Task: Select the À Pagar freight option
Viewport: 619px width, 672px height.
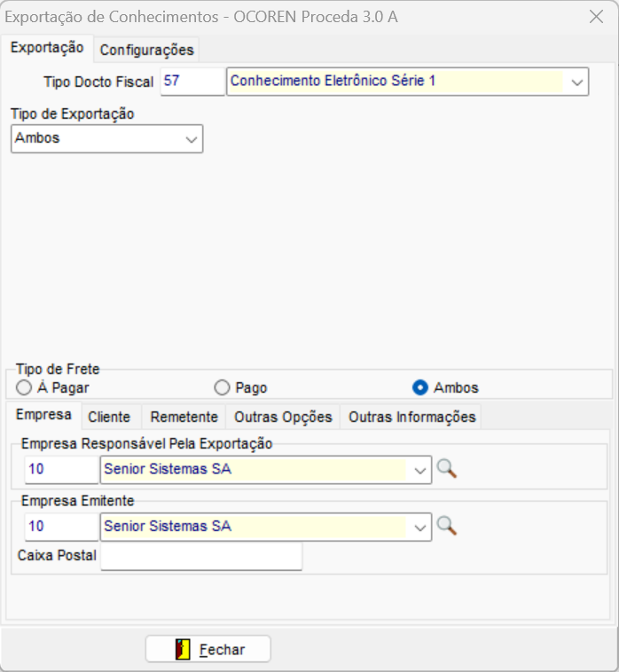Action: coord(24,387)
